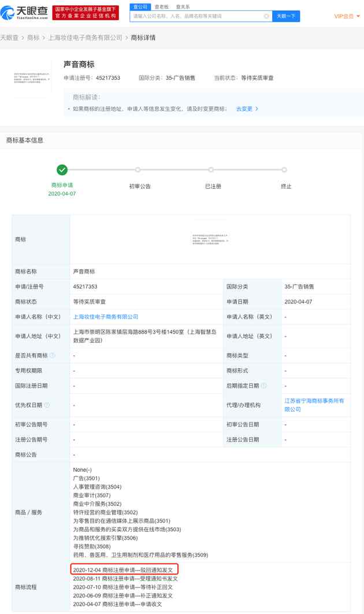This screenshot has height=614, width=364.
Task: Click the help icon beside 是否共有商标
Action: pyautogui.click(x=53, y=355)
